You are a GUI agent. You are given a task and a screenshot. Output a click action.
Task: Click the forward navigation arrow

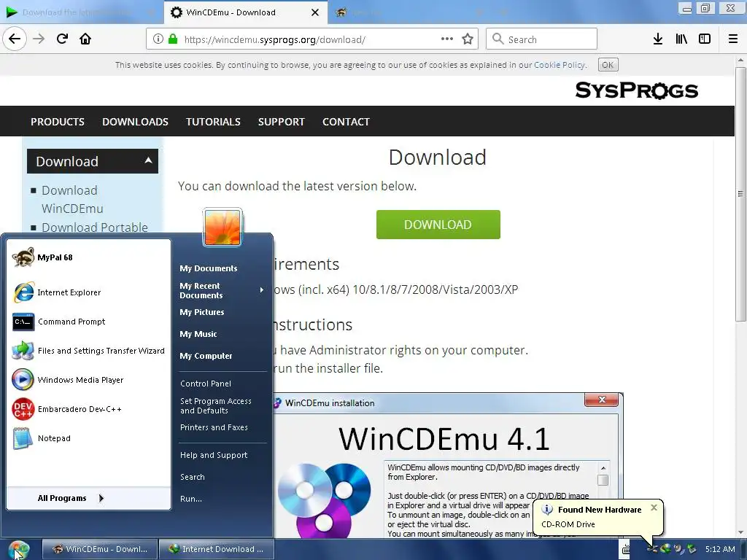[x=39, y=39]
